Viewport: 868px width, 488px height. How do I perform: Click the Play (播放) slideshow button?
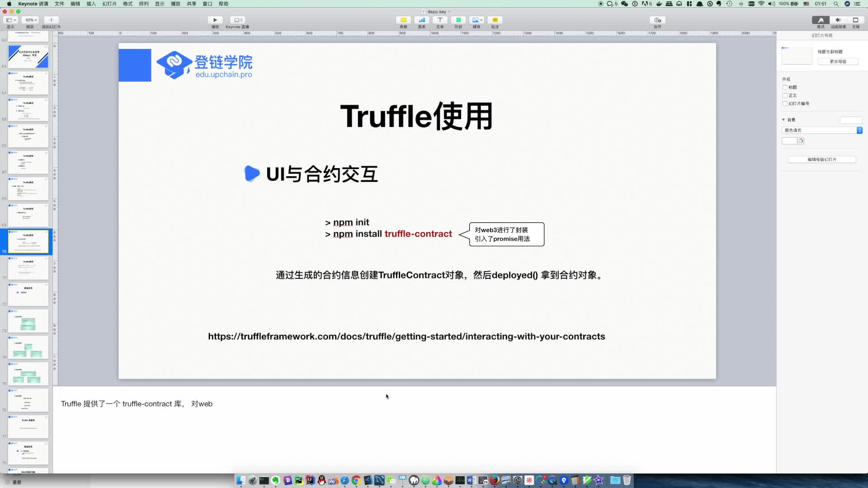pyautogui.click(x=215, y=20)
